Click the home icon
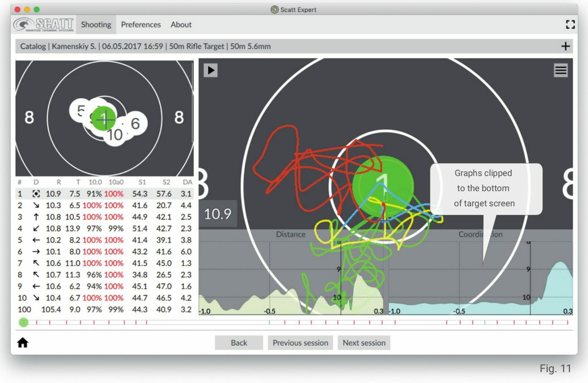The height and width of the screenshot is (383, 588). click(x=23, y=342)
